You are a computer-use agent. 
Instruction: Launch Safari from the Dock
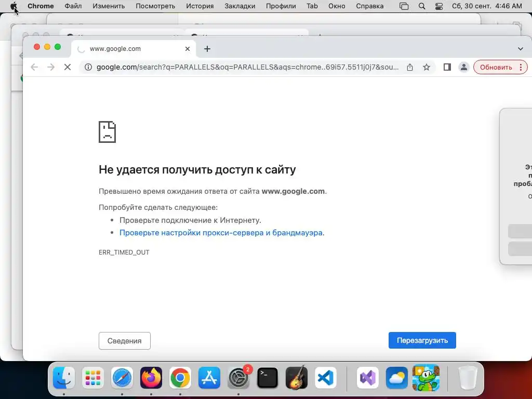click(122, 378)
